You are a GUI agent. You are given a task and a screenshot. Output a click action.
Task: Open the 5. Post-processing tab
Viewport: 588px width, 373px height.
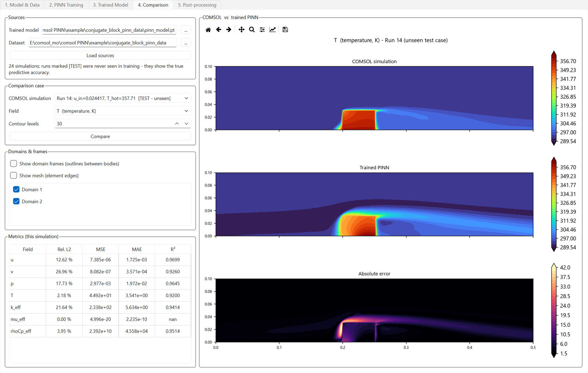tap(197, 5)
